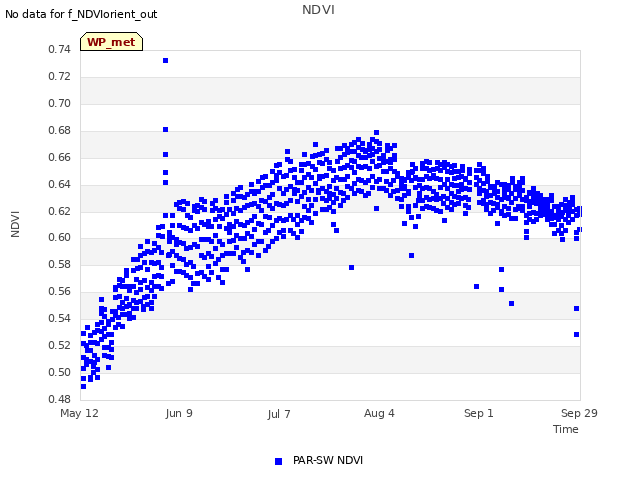The height and width of the screenshot is (480, 640).
Task: Click the highest outlier point near 0.73
Action: pos(165,60)
